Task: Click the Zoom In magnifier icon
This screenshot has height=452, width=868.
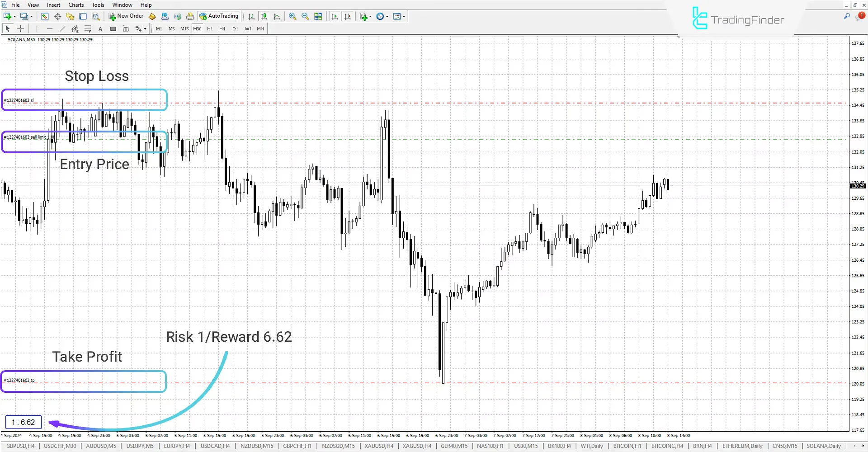Action: tap(292, 16)
